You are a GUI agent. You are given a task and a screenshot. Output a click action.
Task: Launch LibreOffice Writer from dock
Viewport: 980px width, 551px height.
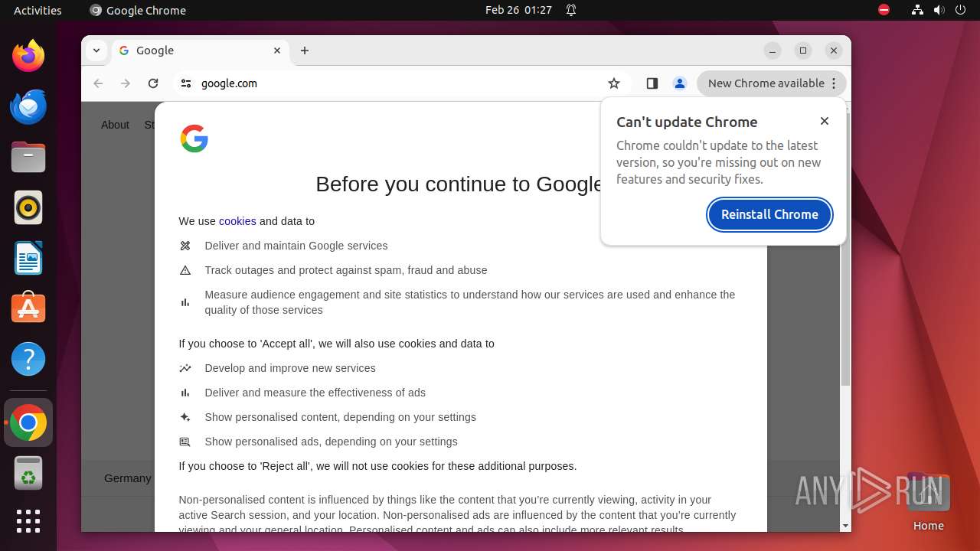[28, 258]
